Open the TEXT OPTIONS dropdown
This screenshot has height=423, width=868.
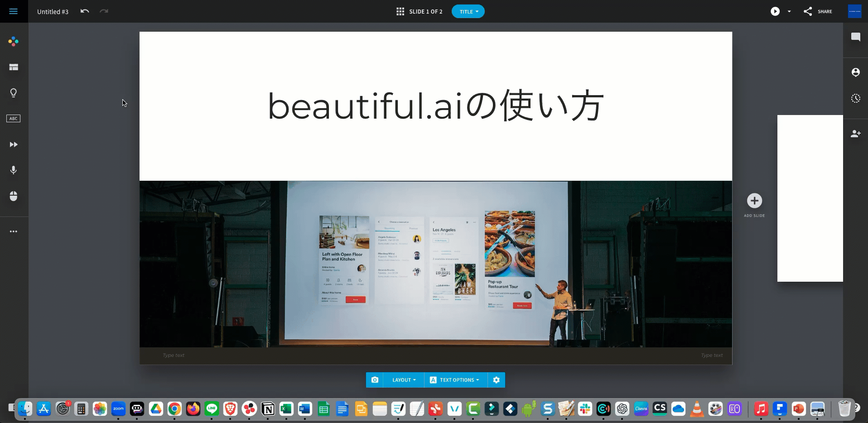click(x=456, y=380)
